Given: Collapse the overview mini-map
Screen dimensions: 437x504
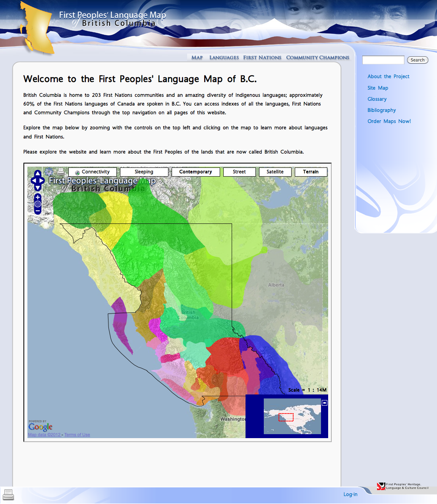Looking at the screenshot, I should tap(325, 402).
